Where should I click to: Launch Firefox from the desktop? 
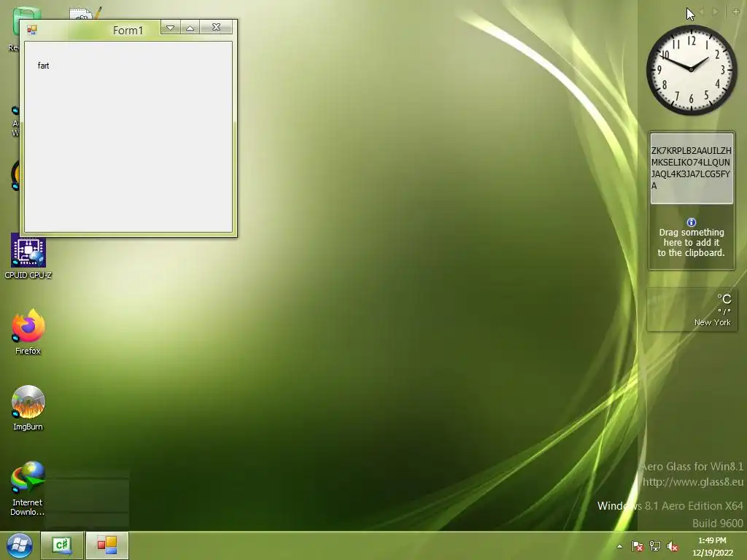28,332
